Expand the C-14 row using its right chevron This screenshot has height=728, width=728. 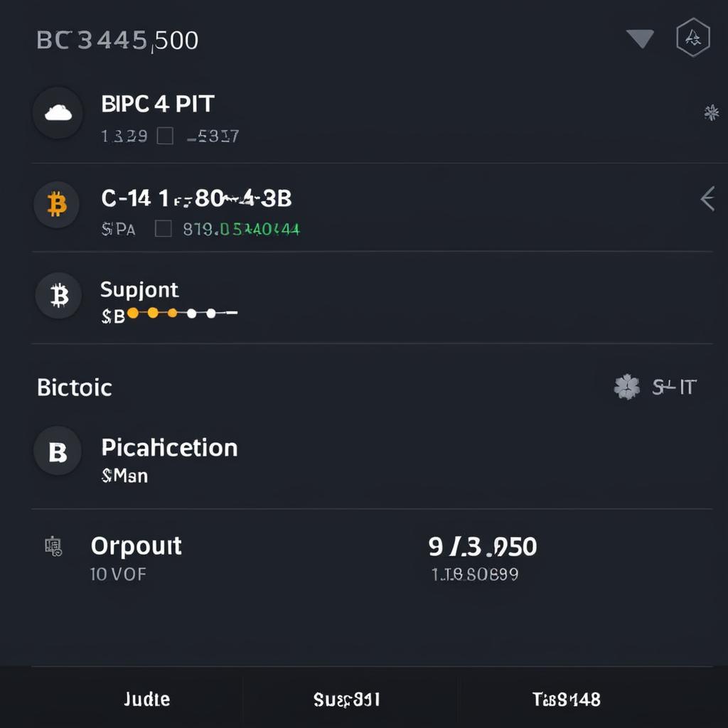(707, 200)
